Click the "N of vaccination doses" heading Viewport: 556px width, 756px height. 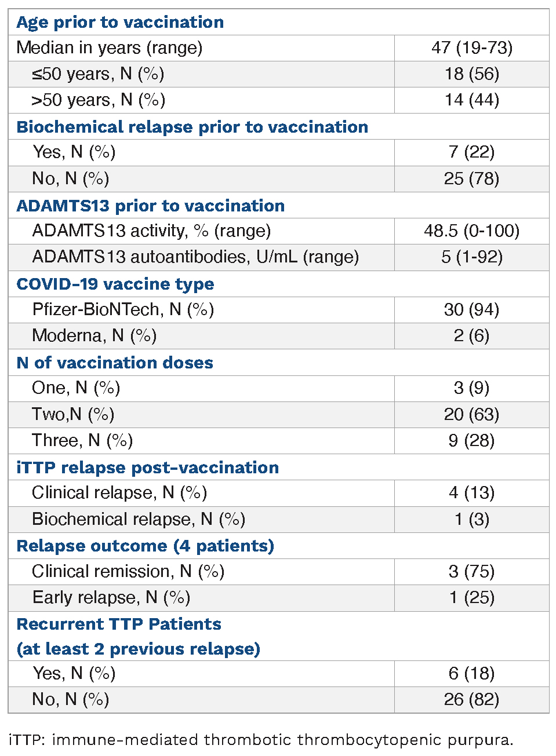pos(115,363)
